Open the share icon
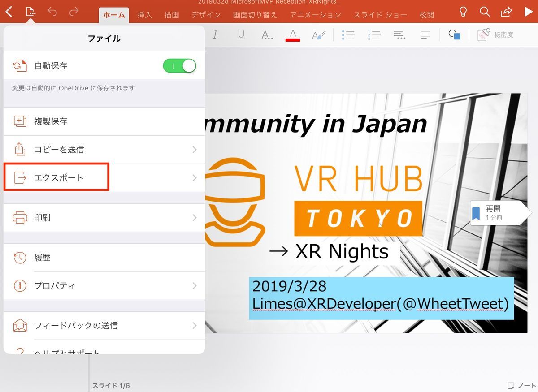Screen dimensions: 538x392 click(x=506, y=12)
